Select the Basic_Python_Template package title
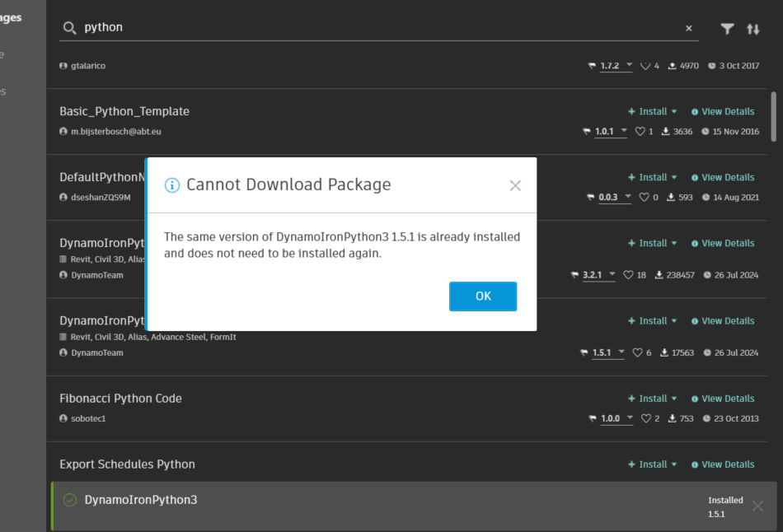Viewport: 783px width, 532px height. coord(124,111)
